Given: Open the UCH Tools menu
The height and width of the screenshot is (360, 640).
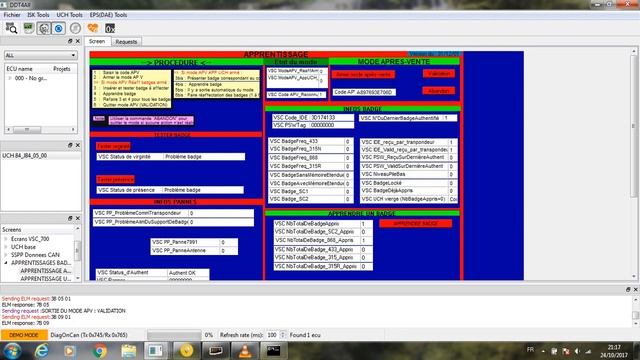Looking at the screenshot, I should [x=69, y=15].
